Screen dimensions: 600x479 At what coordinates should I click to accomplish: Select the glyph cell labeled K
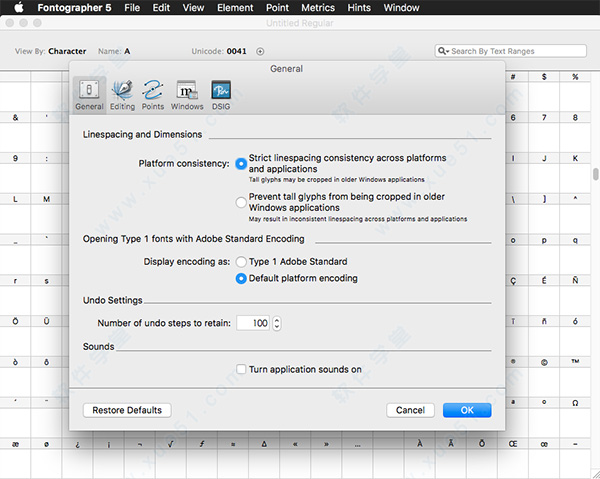point(575,173)
